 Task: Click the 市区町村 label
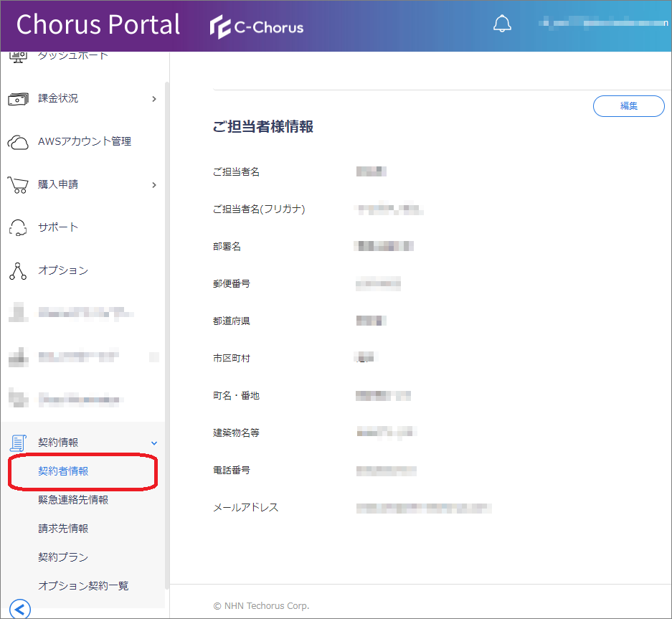(232, 359)
